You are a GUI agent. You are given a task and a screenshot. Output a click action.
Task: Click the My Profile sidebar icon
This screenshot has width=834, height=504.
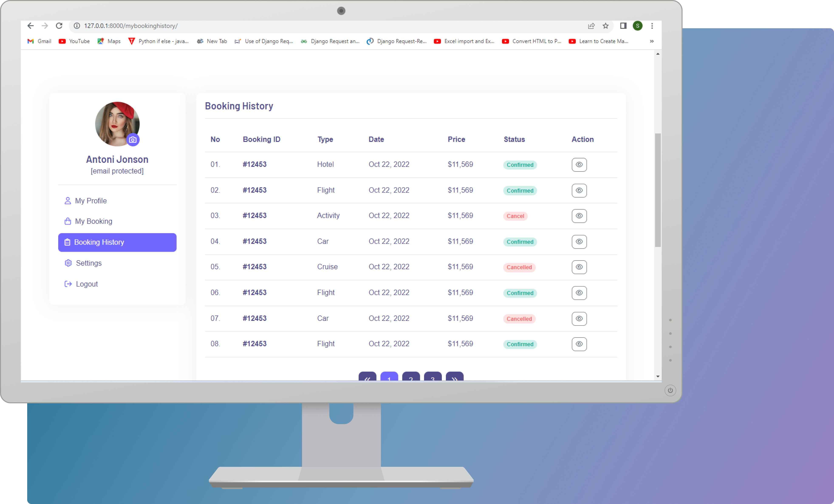68,200
